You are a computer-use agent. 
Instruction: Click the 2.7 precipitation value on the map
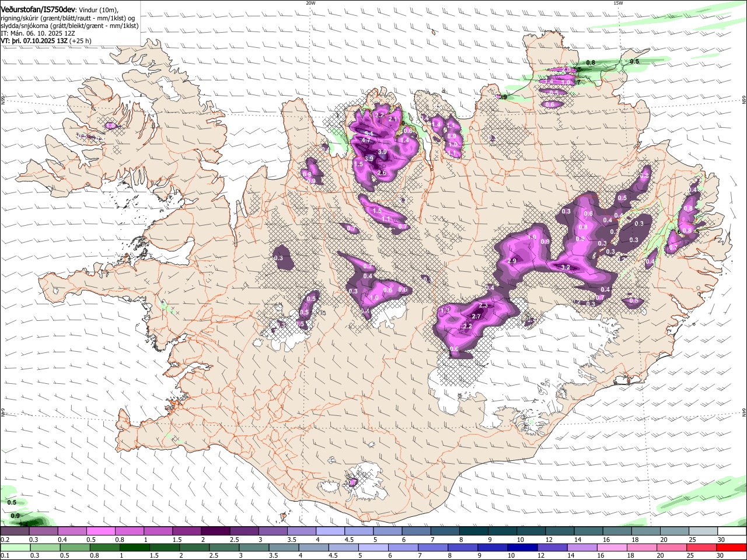tap(476, 316)
